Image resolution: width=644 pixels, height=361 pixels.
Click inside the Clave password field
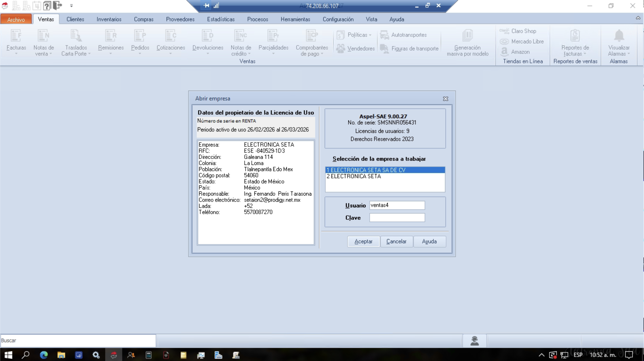coord(397,218)
